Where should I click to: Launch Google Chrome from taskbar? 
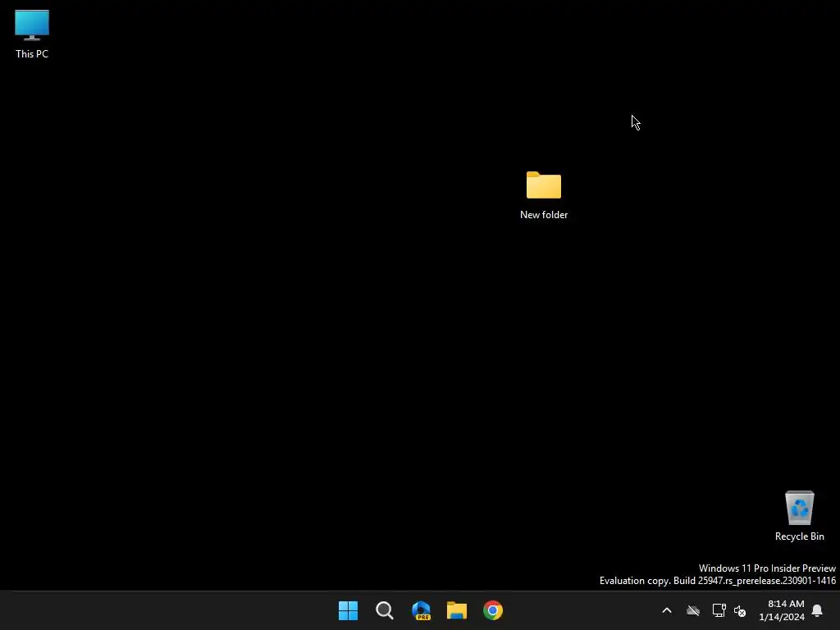(x=493, y=610)
